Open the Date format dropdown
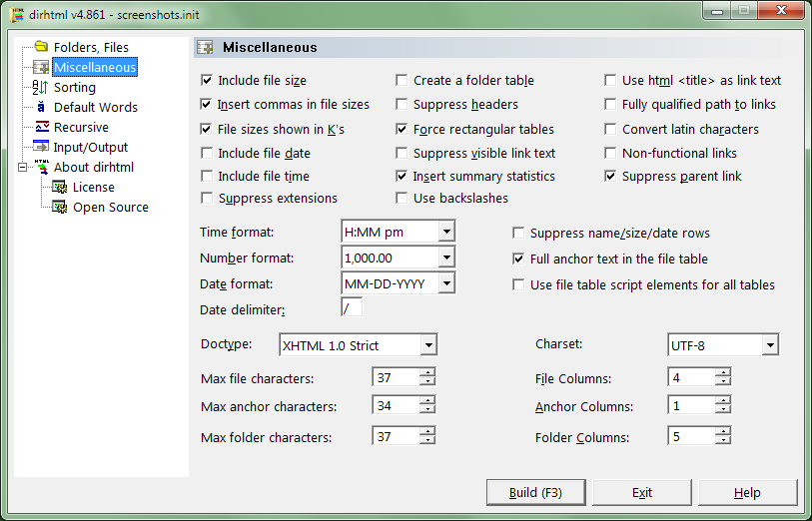 [x=446, y=283]
